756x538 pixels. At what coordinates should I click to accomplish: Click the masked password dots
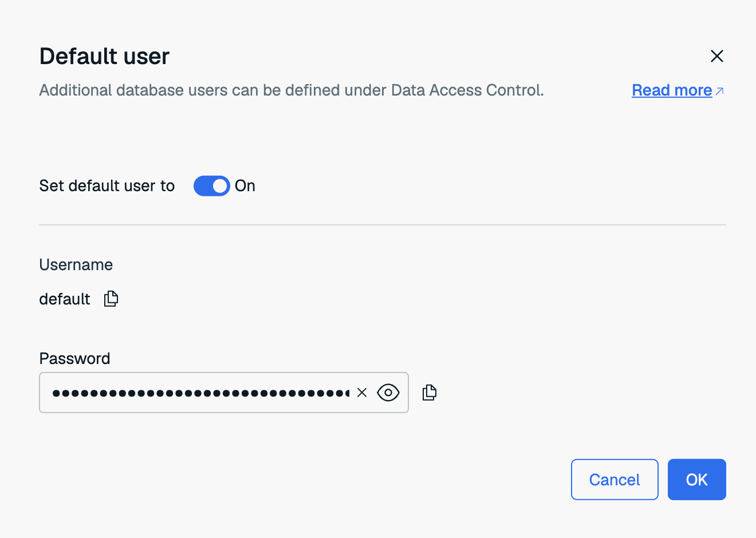(200, 393)
